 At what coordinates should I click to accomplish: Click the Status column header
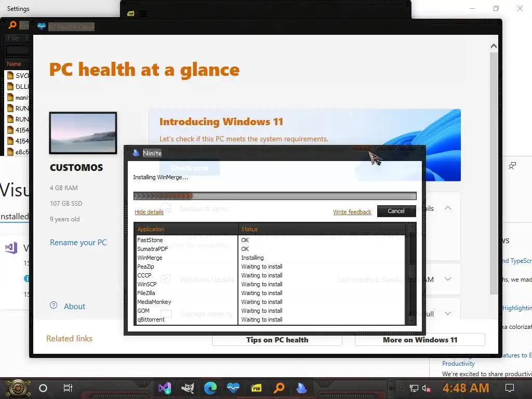point(322,229)
